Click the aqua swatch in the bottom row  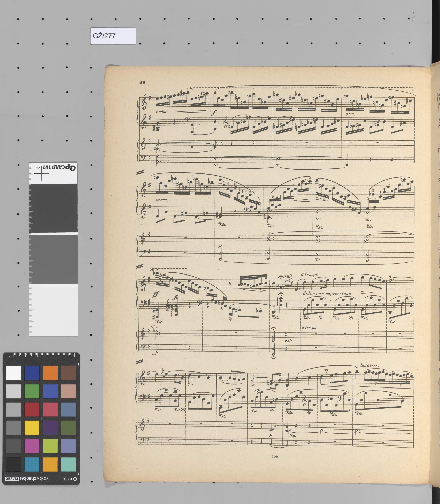pyautogui.click(x=69, y=464)
